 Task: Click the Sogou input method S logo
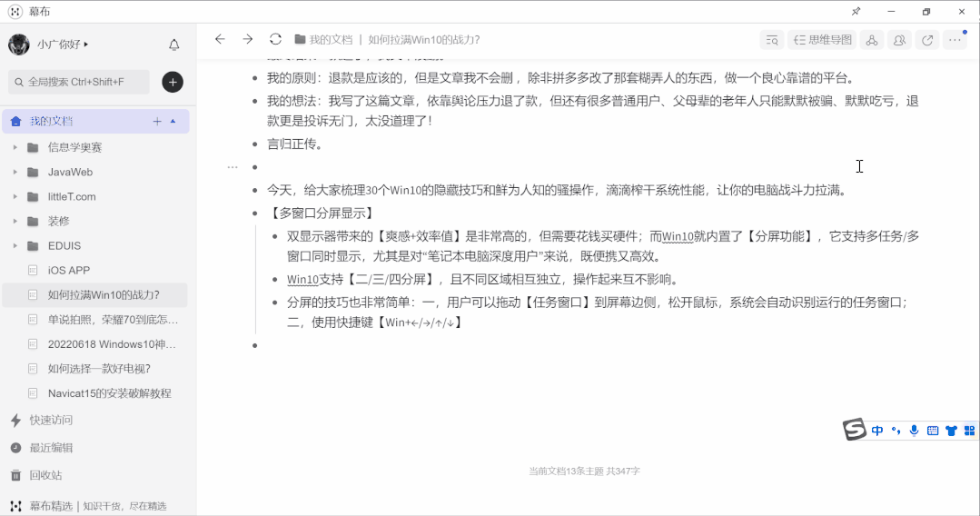tap(855, 430)
